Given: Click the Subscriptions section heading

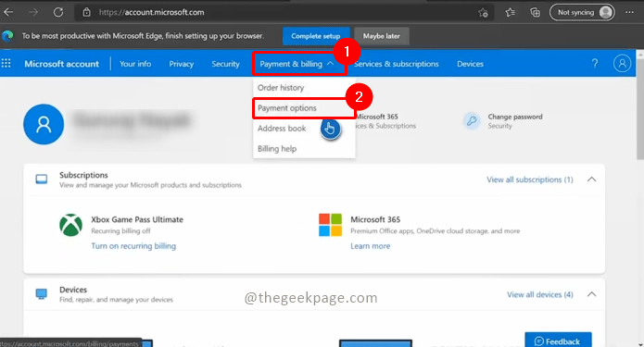Looking at the screenshot, I should click(x=83, y=175).
